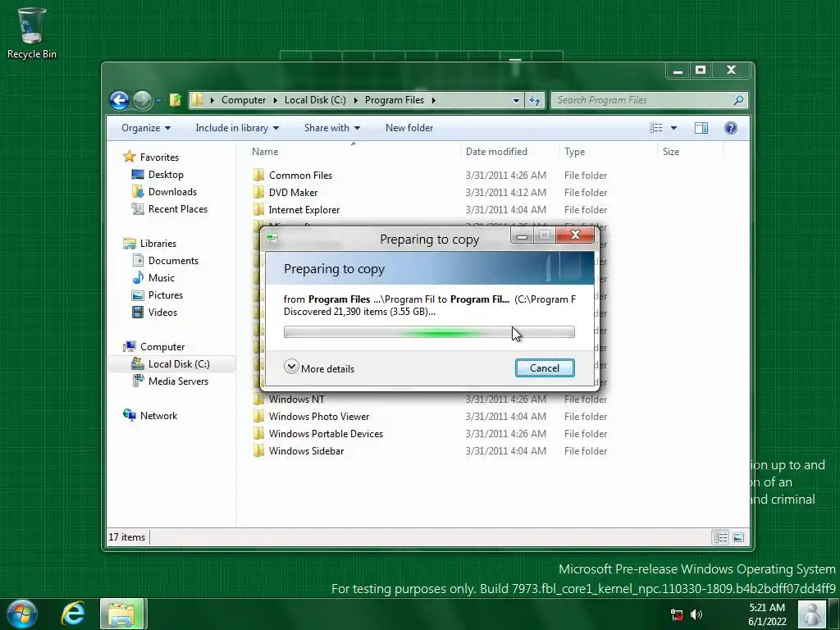This screenshot has height=630, width=840.
Task: Select Network in the navigation pane
Action: 158,415
